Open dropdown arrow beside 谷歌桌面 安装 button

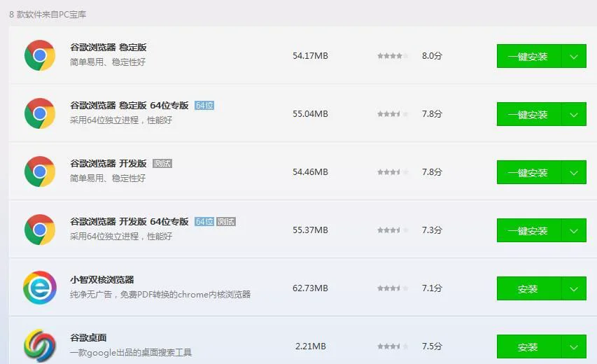(574, 347)
